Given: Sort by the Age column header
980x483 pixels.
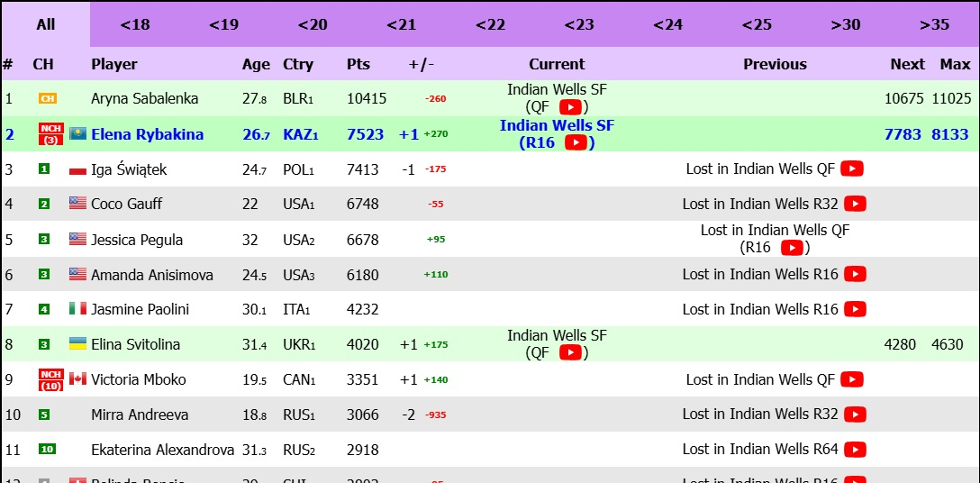Looking at the screenshot, I should coord(256,64).
